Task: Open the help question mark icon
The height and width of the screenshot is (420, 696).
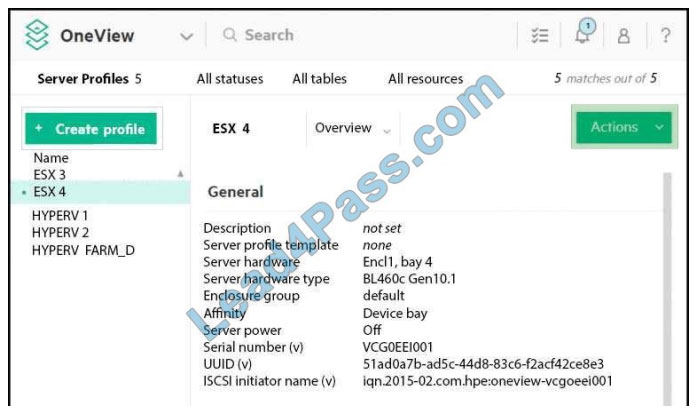Action: click(x=665, y=35)
